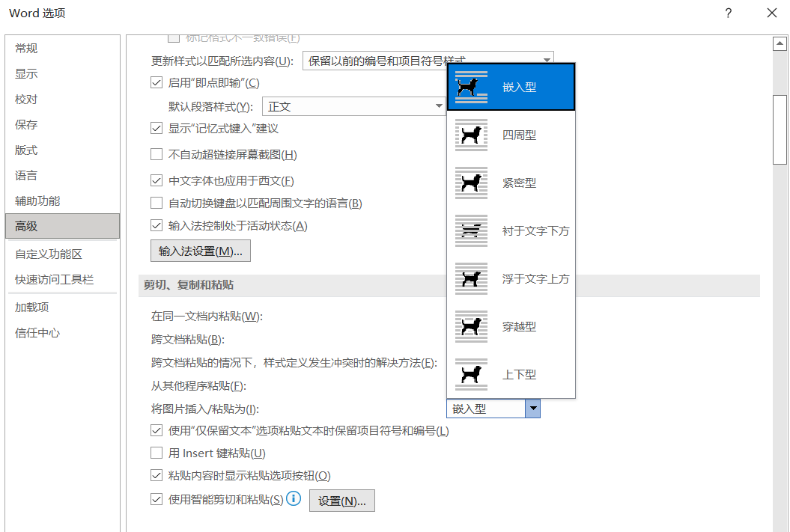Select 上下型 text in dropdown list
The width and height of the screenshot is (790, 532).
click(x=519, y=374)
